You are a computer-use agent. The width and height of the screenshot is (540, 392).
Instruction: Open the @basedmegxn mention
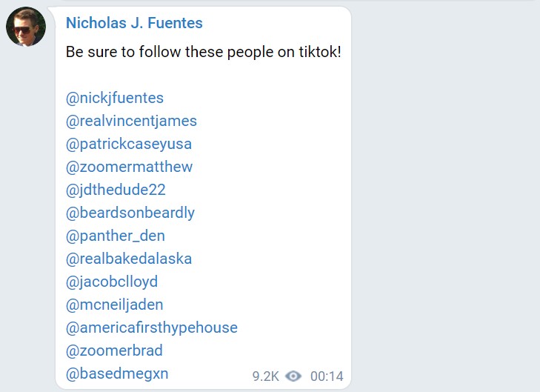pyautogui.click(x=117, y=373)
